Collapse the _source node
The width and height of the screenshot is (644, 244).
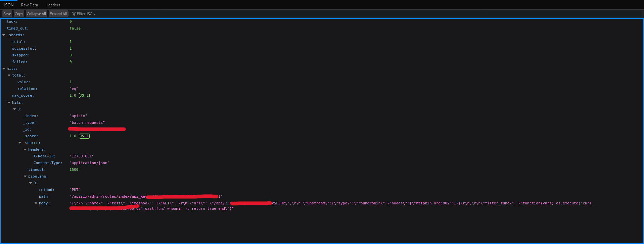(20, 143)
